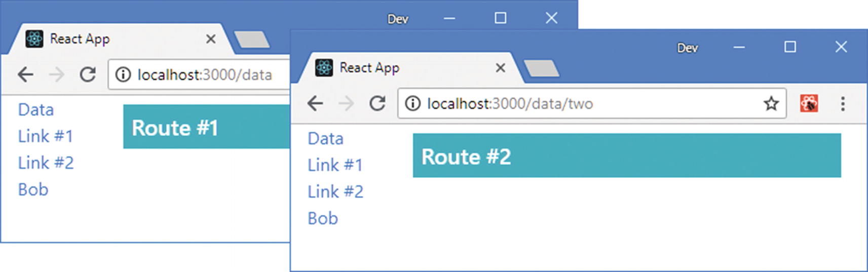
Task: Open the Chrome three-dot menu
Action: coord(843,104)
